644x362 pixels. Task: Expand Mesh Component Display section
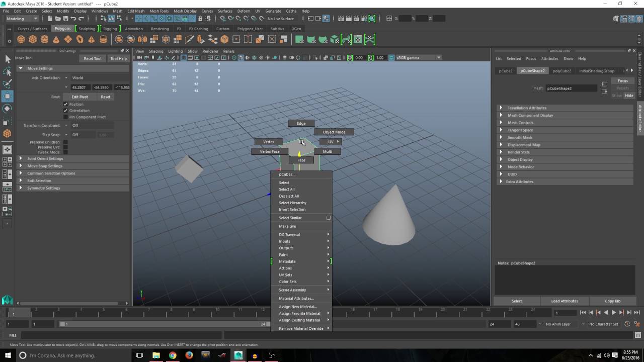[x=565, y=115]
